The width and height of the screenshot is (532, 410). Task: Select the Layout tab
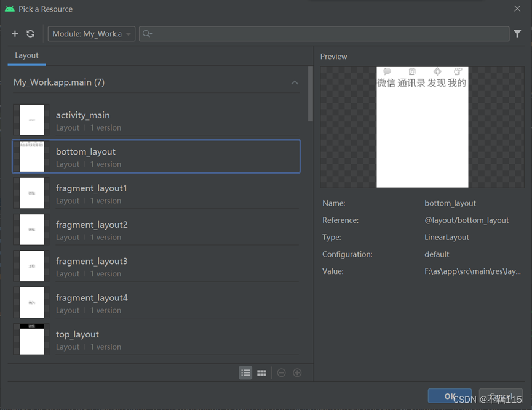click(26, 55)
